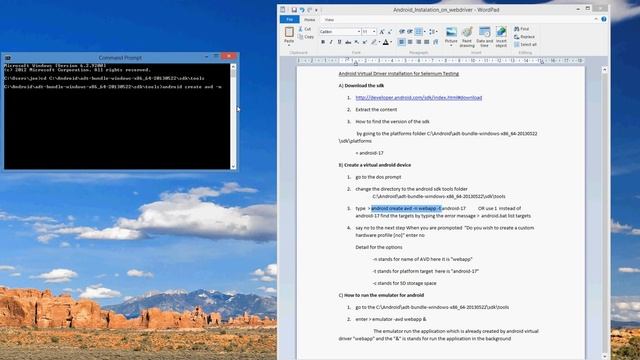The width and height of the screenshot is (640, 360).
Task: Shrink the font size
Action: tap(390, 32)
